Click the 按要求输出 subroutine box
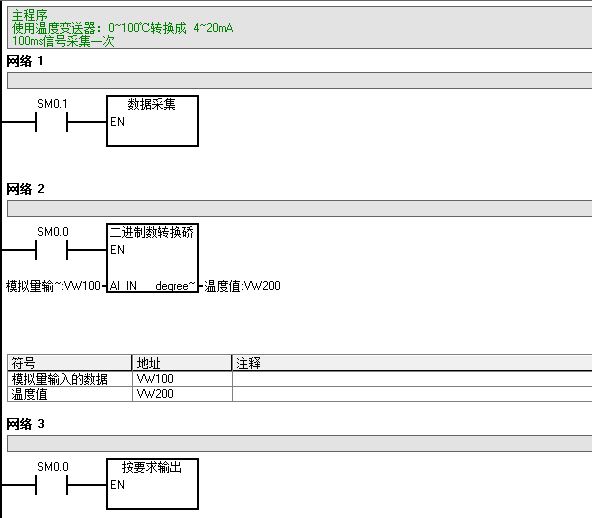The height and width of the screenshot is (518, 592). coord(153,484)
